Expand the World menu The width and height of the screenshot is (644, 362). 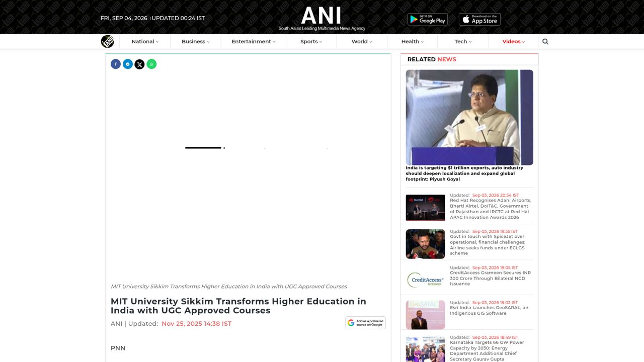click(x=362, y=42)
